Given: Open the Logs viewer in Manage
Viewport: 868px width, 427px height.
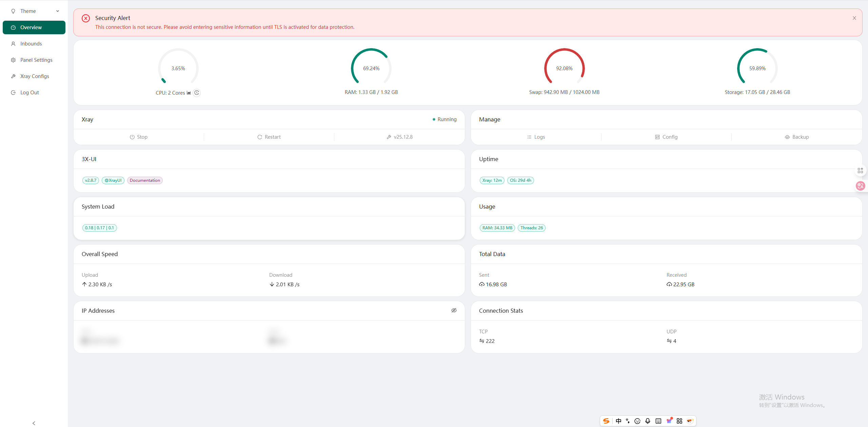Looking at the screenshot, I should [x=536, y=137].
